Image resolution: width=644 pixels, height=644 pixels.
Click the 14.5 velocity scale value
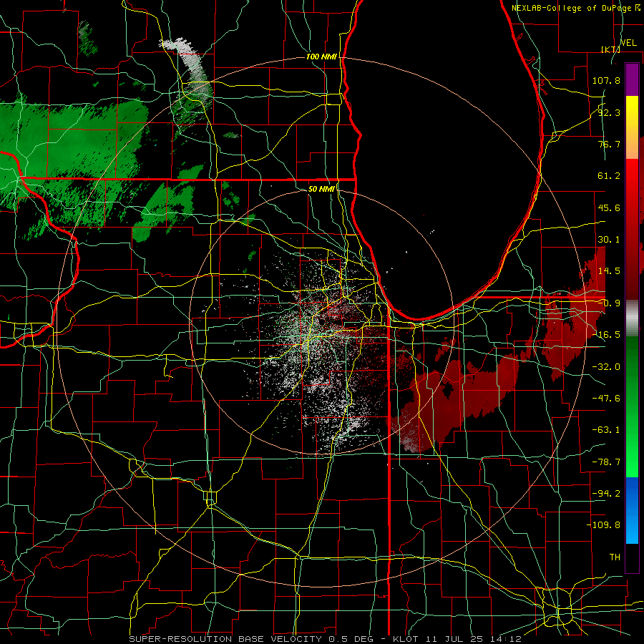pos(609,271)
